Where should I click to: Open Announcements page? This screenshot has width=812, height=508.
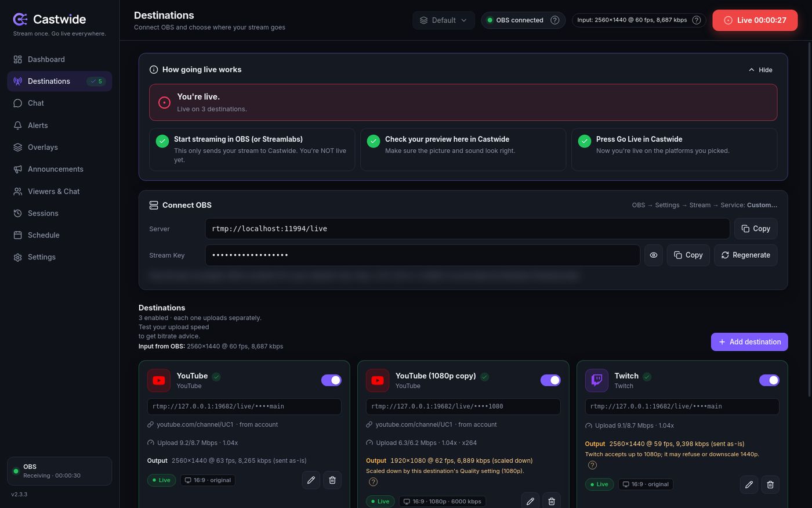(59, 169)
